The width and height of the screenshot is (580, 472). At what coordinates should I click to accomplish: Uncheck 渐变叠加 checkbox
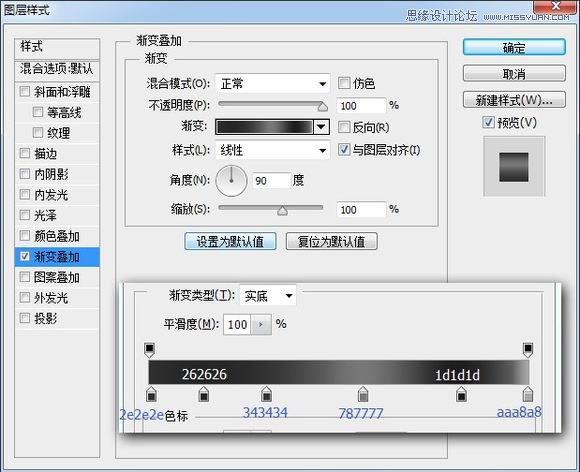[x=25, y=256]
